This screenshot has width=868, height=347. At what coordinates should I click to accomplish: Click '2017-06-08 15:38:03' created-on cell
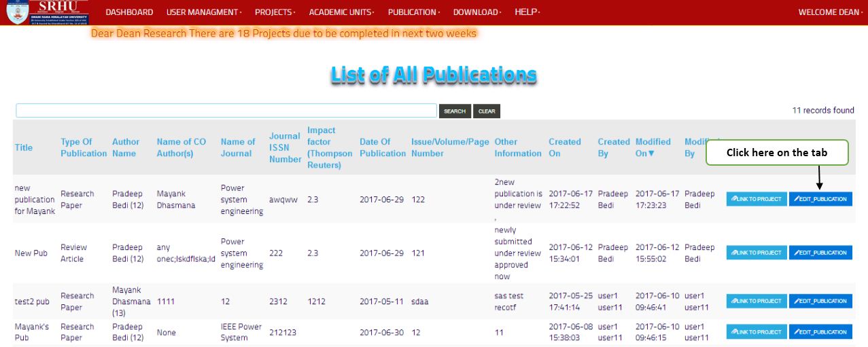click(571, 332)
